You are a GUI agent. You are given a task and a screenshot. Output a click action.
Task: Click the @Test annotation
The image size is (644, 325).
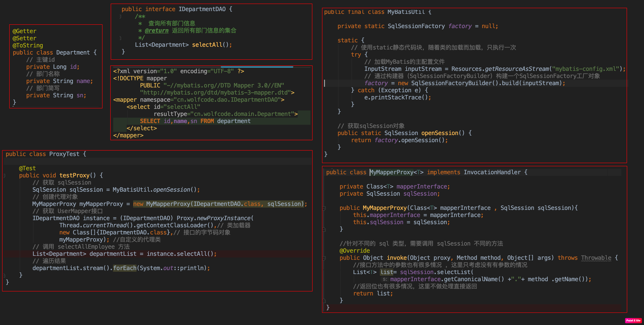pos(27,168)
